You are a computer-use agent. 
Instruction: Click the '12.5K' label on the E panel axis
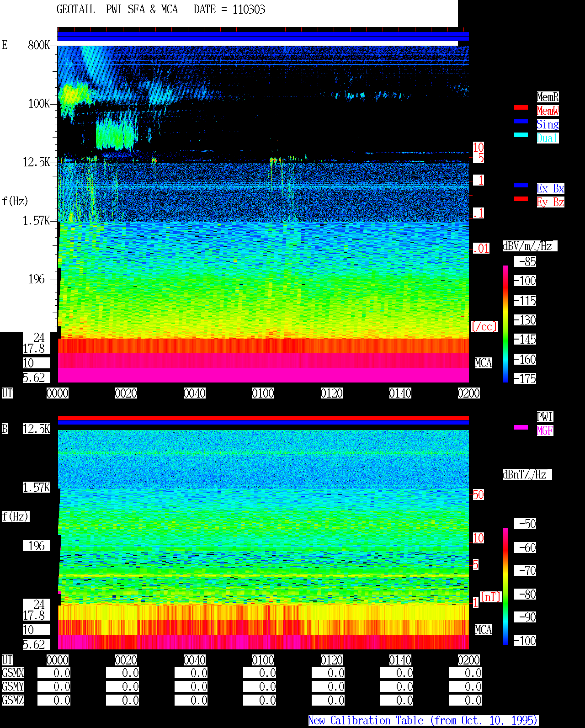(37, 162)
